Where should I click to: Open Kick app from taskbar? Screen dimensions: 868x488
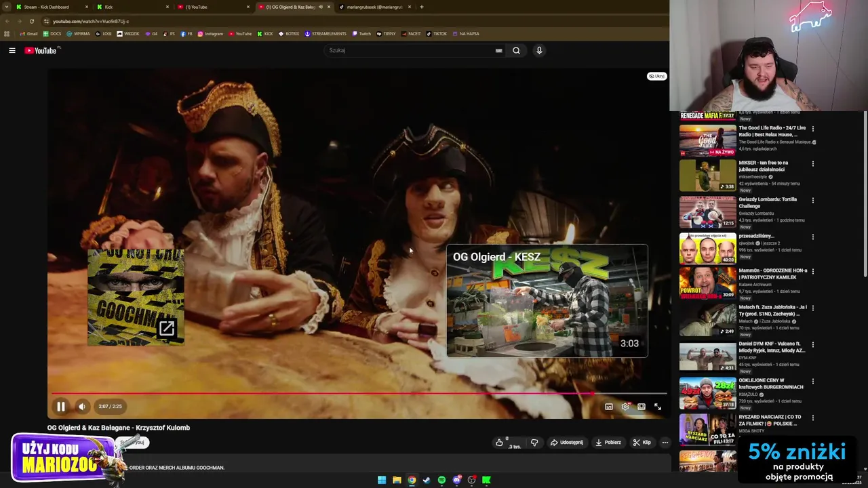[x=486, y=480]
